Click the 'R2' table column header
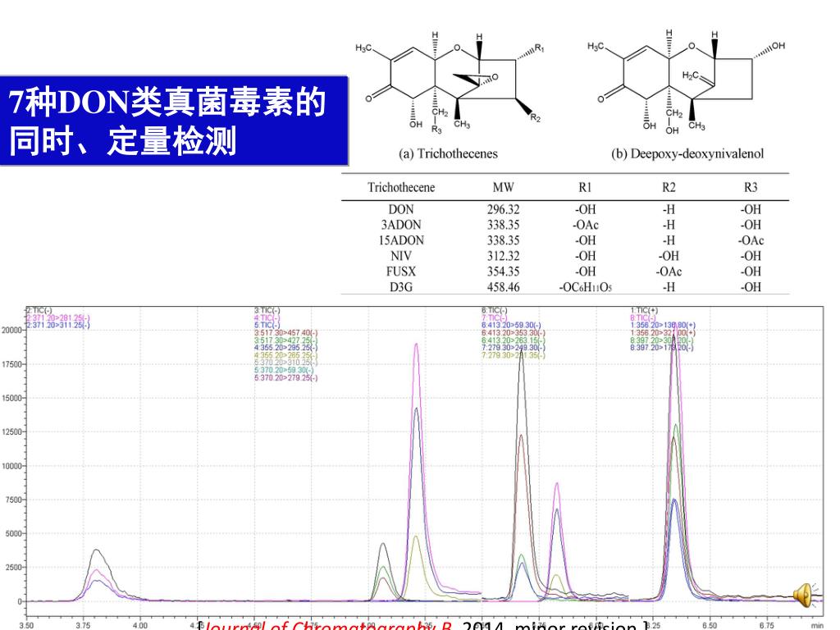The image size is (840, 630). 669,188
